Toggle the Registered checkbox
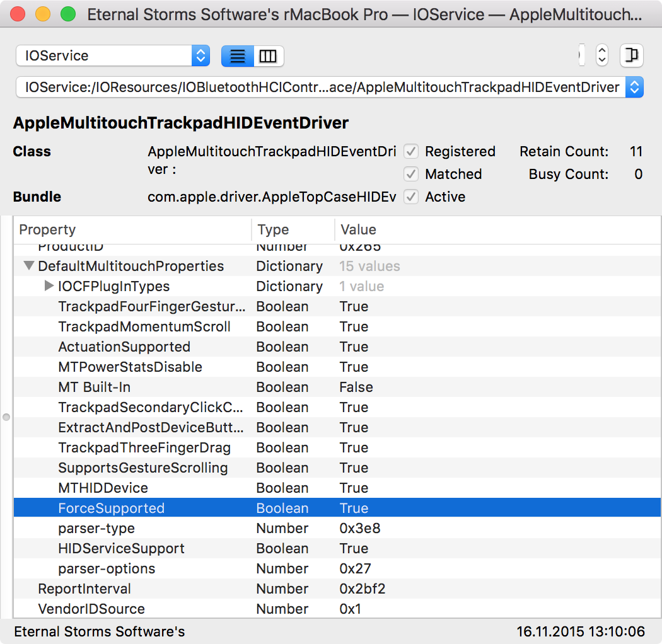The width and height of the screenshot is (662, 644). tap(411, 151)
